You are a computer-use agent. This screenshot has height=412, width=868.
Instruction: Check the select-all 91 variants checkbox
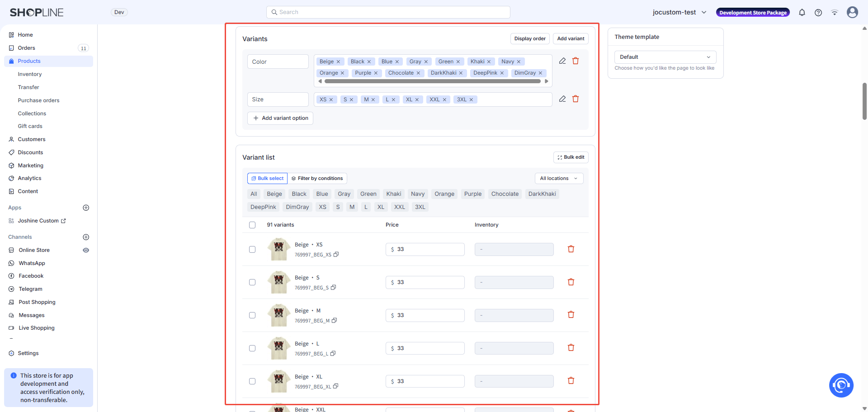tap(252, 225)
